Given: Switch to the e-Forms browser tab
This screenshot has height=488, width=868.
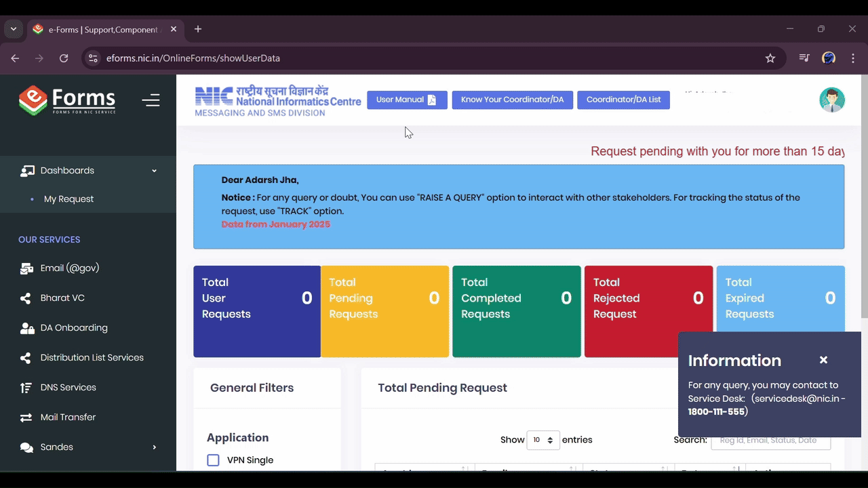Looking at the screenshot, I should click(95, 29).
